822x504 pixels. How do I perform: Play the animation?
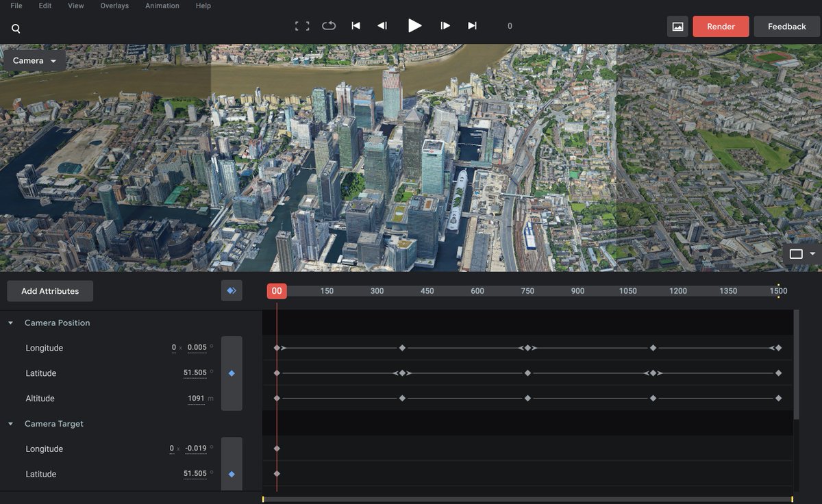[414, 25]
